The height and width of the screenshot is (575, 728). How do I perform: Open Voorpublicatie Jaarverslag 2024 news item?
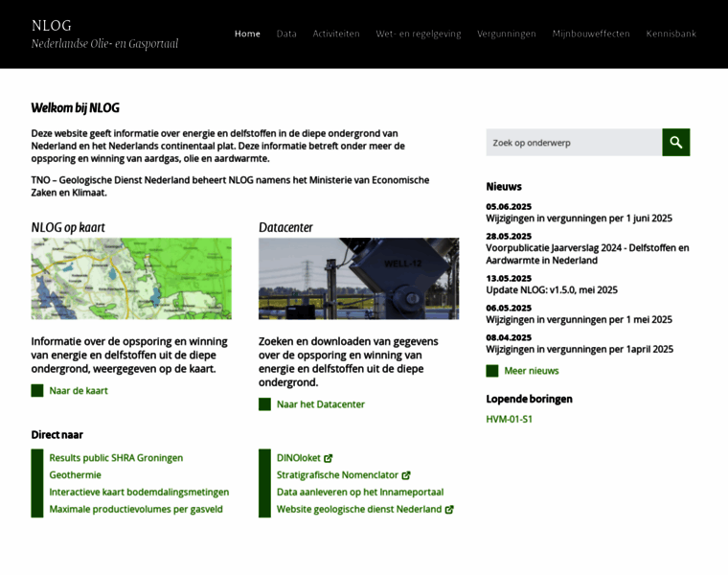point(587,254)
